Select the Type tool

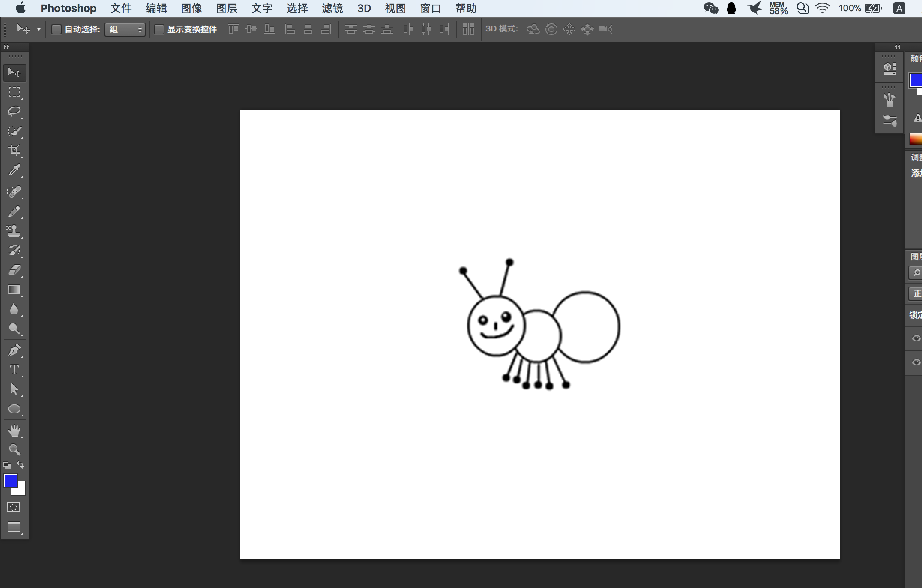[x=15, y=370]
